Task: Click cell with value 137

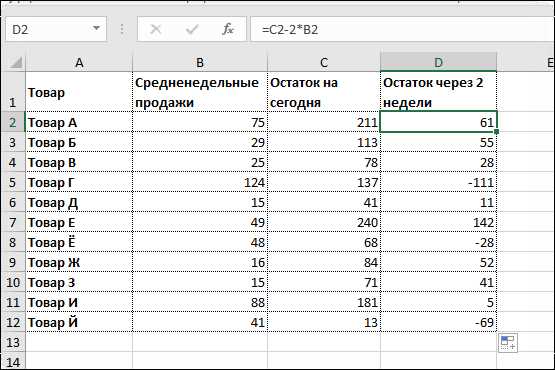Action: 324,182
